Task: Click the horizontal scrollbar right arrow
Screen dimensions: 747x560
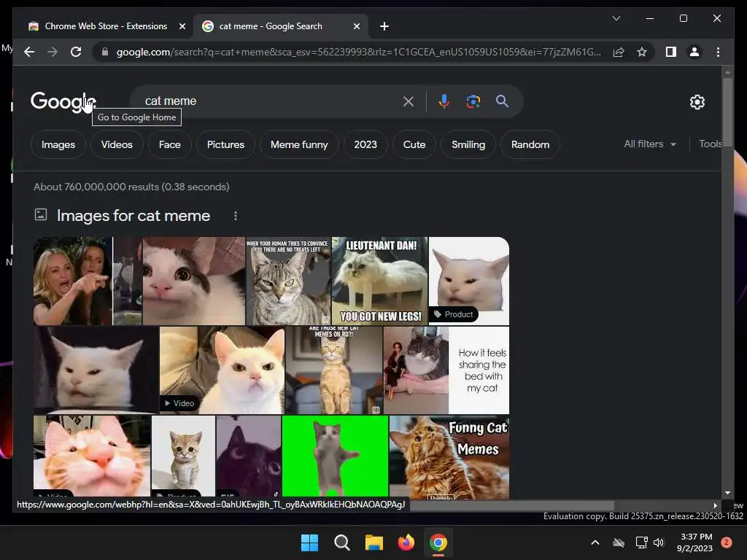Action: (715, 505)
